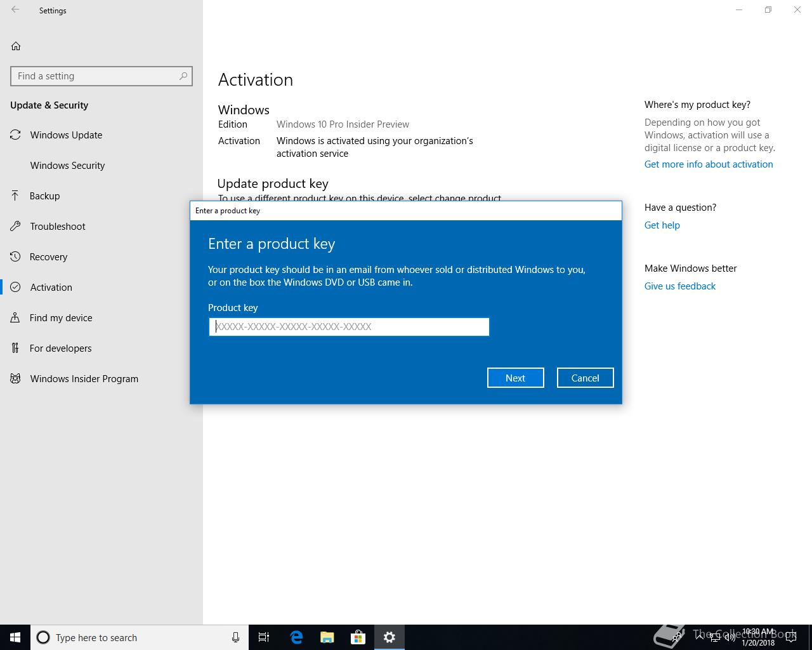This screenshot has height=650, width=812.
Task: Open Task View from the taskbar
Action: [264, 637]
